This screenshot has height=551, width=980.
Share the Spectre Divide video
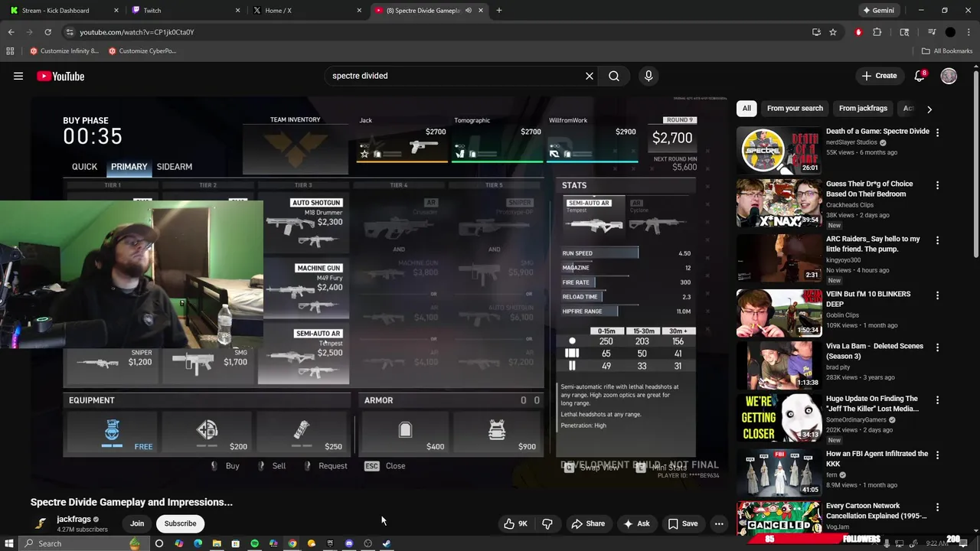(588, 523)
